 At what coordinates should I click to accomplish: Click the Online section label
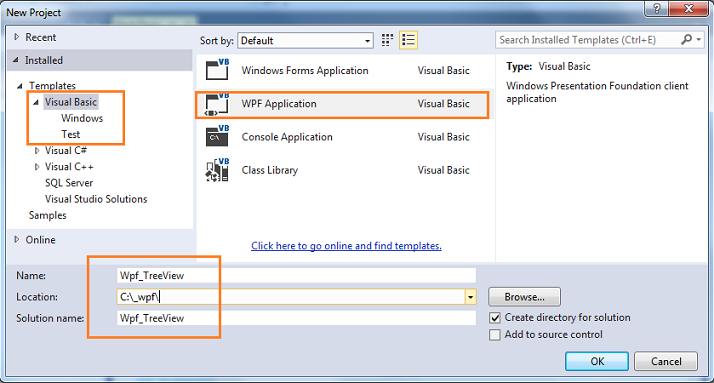point(41,240)
